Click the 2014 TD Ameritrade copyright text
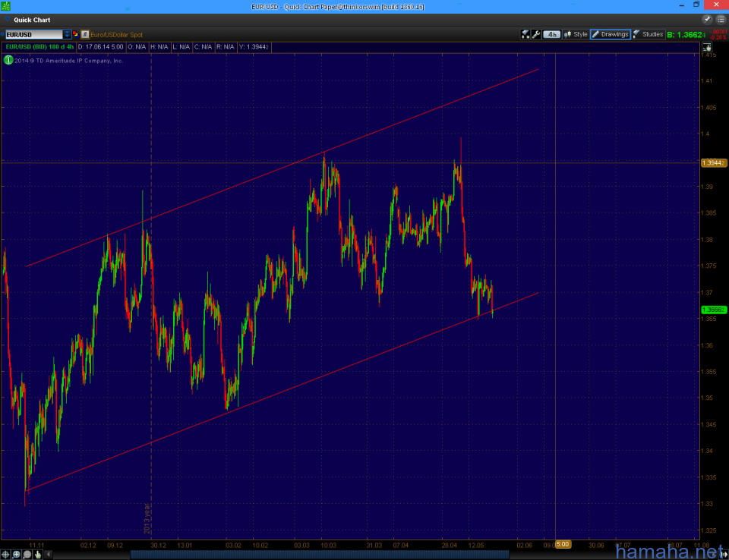729x560 pixels. (69, 61)
